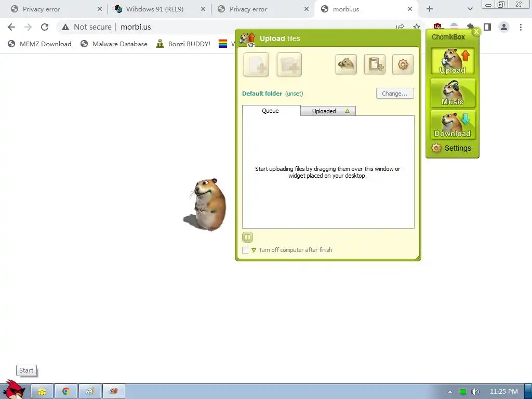This screenshot has height=399, width=532.
Task: Go back in browser
Action: tap(11, 27)
